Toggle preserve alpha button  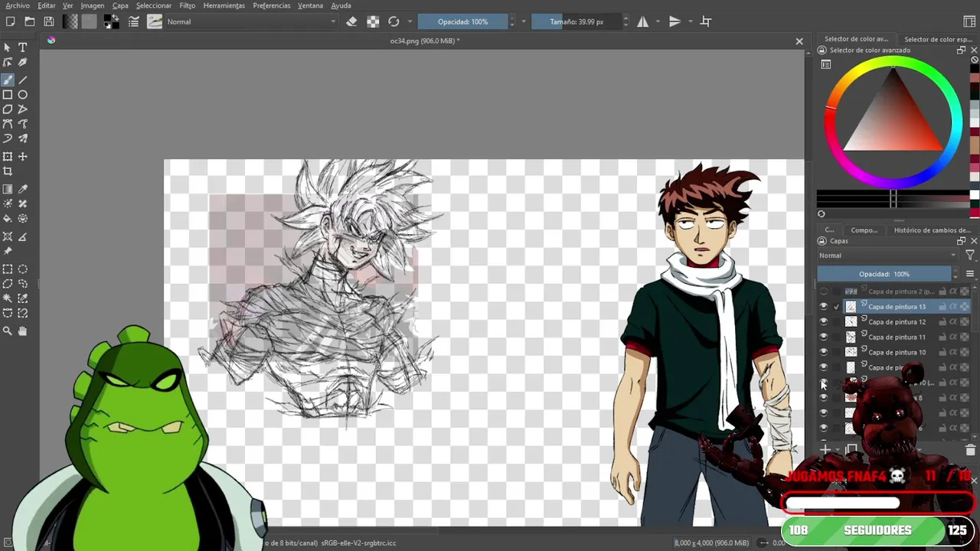click(373, 21)
